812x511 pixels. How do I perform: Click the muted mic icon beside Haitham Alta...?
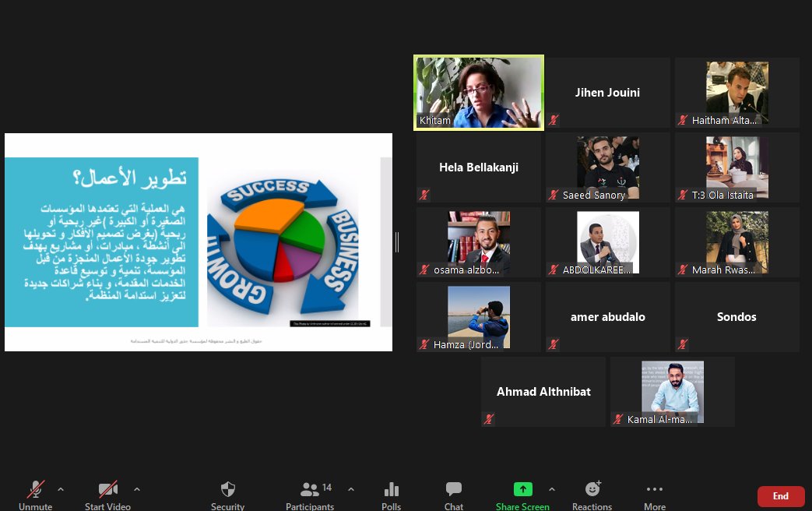pyautogui.click(x=683, y=120)
